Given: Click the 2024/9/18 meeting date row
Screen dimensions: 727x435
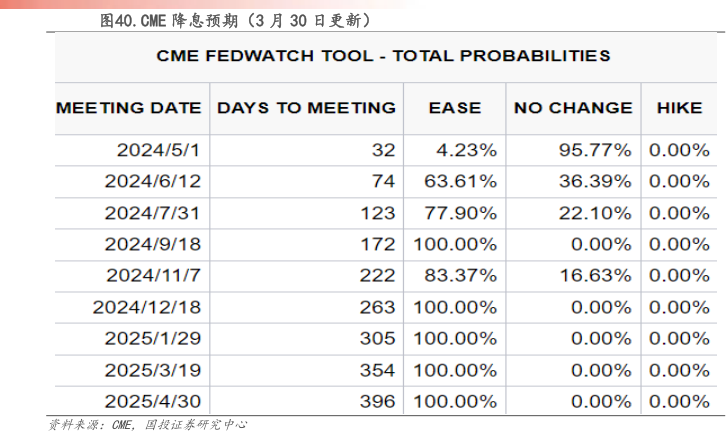Looking at the screenshot, I should 153,244.
